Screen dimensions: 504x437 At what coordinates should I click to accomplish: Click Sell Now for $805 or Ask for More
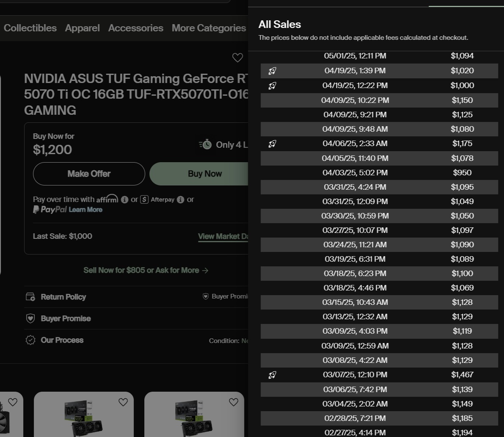[x=146, y=271]
